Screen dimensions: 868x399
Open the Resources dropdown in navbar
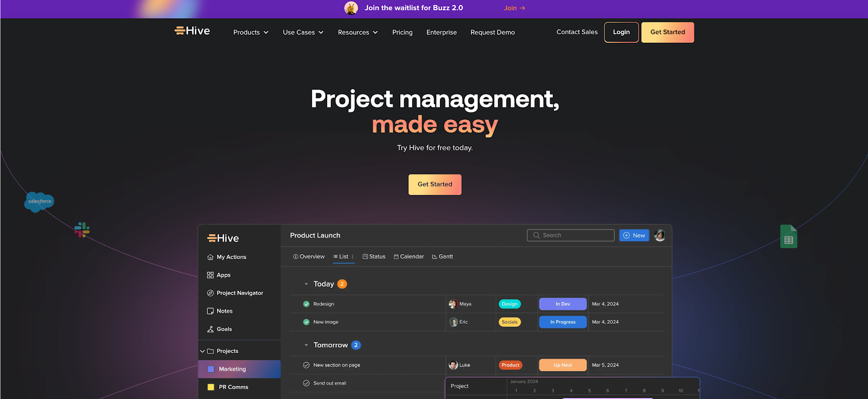(x=358, y=33)
